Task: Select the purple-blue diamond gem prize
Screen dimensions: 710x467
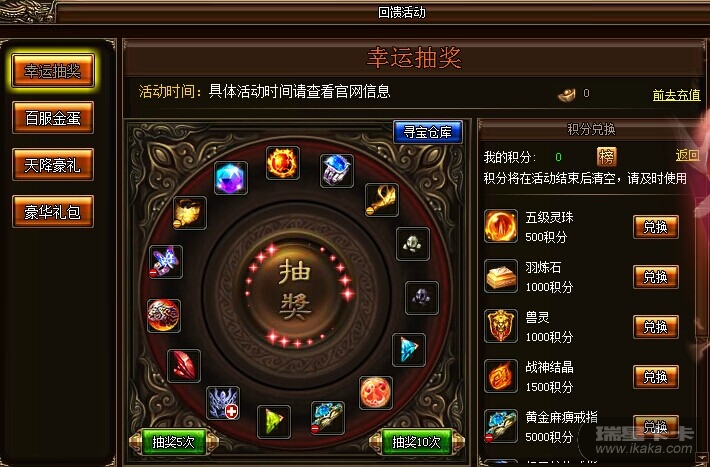Action: (x=230, y=178)
